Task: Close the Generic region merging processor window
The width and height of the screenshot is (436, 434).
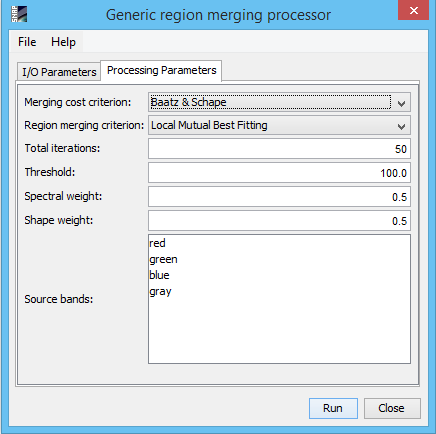Action: click(413, 10)
